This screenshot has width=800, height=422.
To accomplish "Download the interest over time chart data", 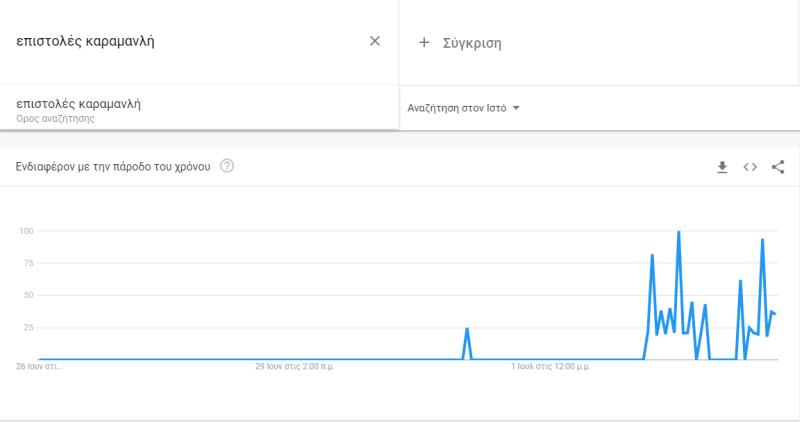I will [722, 167].
